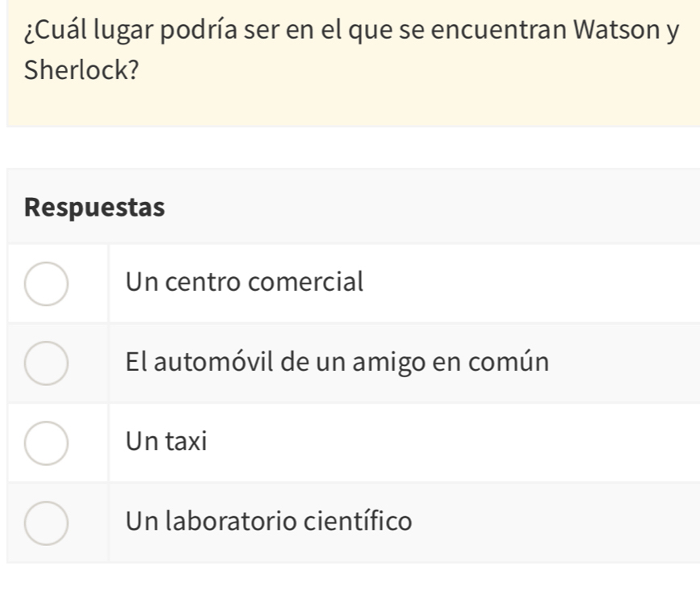Click the "Un laboratorio científico" answer label
This screenshot has width=700, height=592.
(269, 521)
